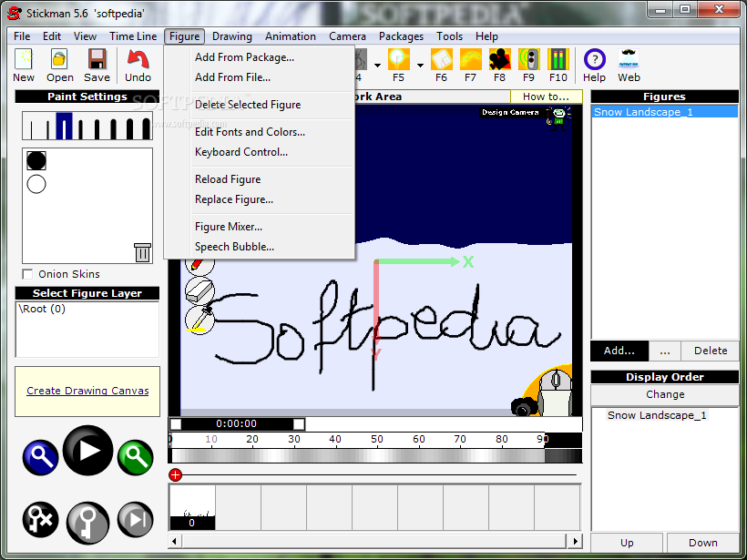Choose Reload Figure menu item
This screenshot has width=747, height=560.
(x=259, y=179)
